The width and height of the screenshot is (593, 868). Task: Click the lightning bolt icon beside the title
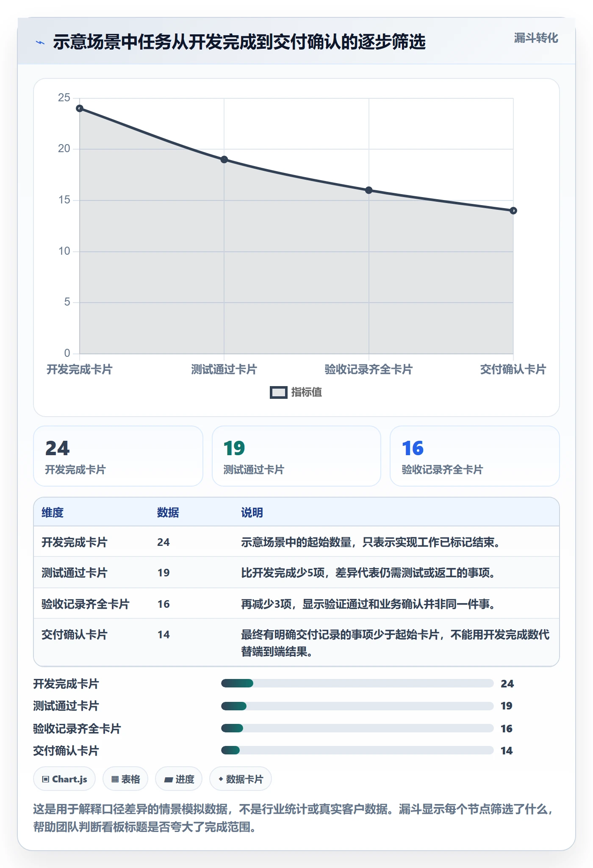pyautogui.click(x=40, y=42)
